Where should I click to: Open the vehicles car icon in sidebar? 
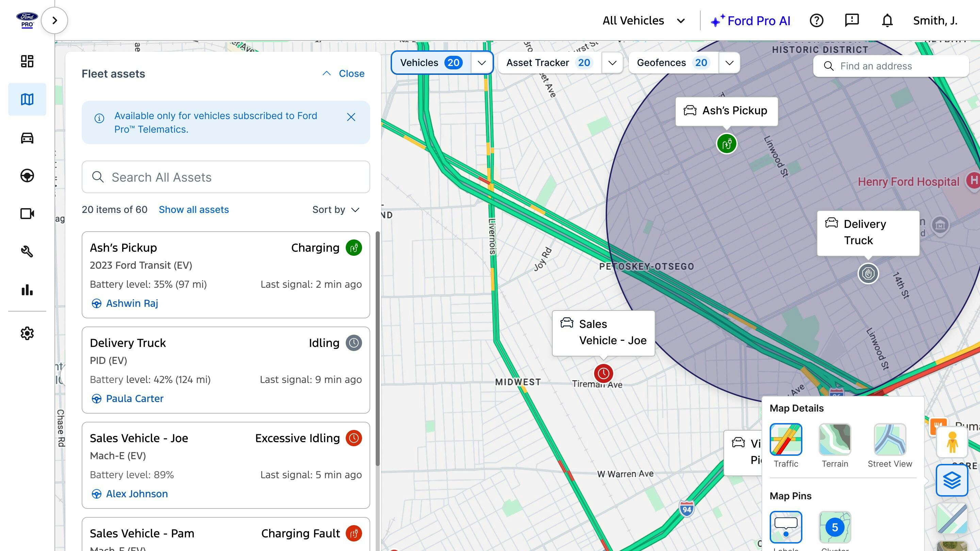click(x=27, y=138)
